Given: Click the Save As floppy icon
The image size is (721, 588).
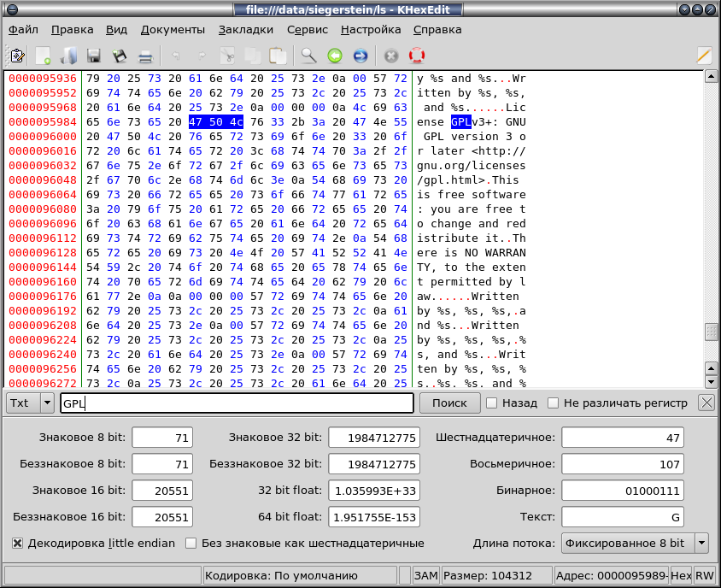Looking at the screenshot, I should [x=120, y=56].
